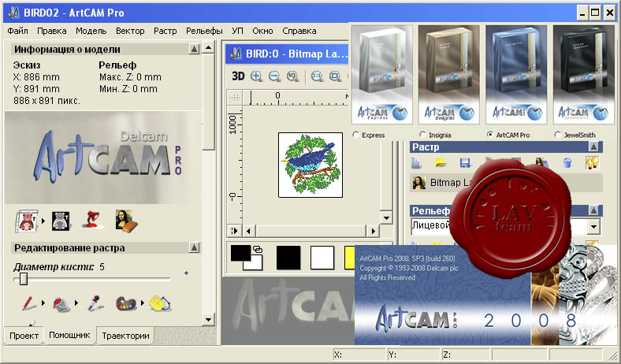Switch to the Проект tab
Screen dimensions: 621x364
click(x=24, y=336)
